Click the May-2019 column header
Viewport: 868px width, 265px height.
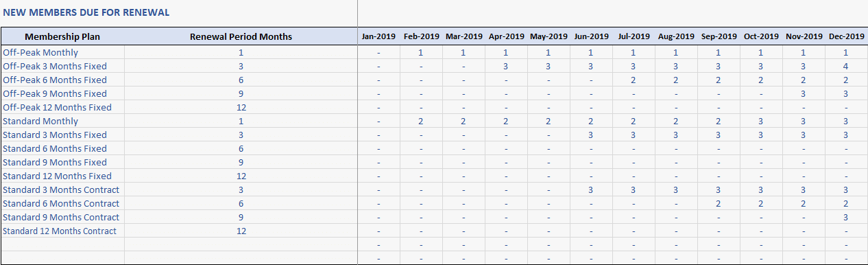(x=548, y=36)
